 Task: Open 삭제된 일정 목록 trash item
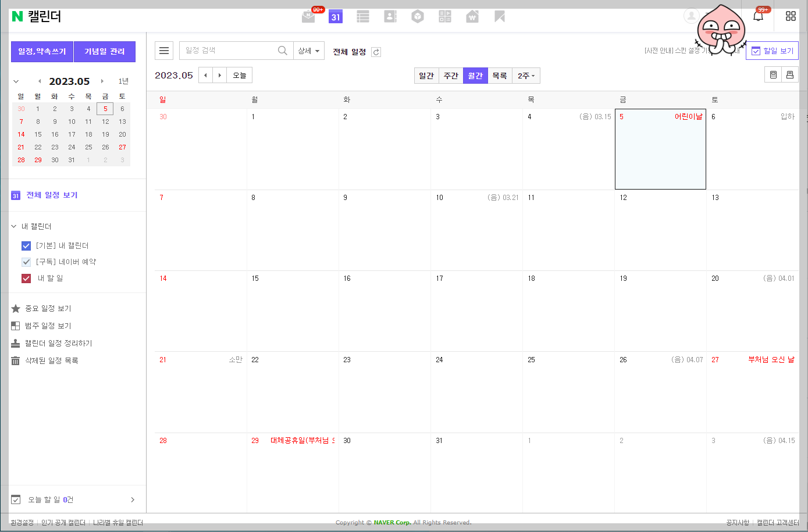(x=45, y=360)
